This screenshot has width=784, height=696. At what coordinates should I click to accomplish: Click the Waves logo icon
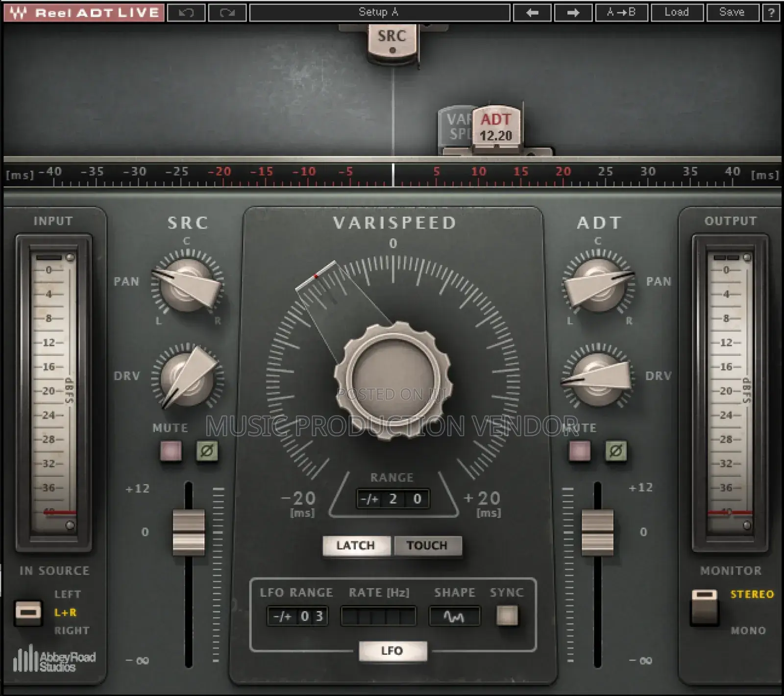[x=19, y=12]
